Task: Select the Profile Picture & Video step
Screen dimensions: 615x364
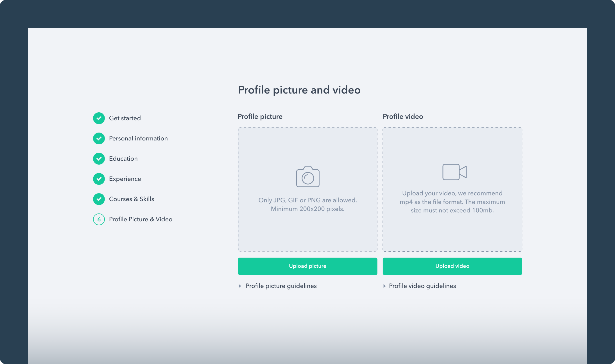Action: [141, 219]
